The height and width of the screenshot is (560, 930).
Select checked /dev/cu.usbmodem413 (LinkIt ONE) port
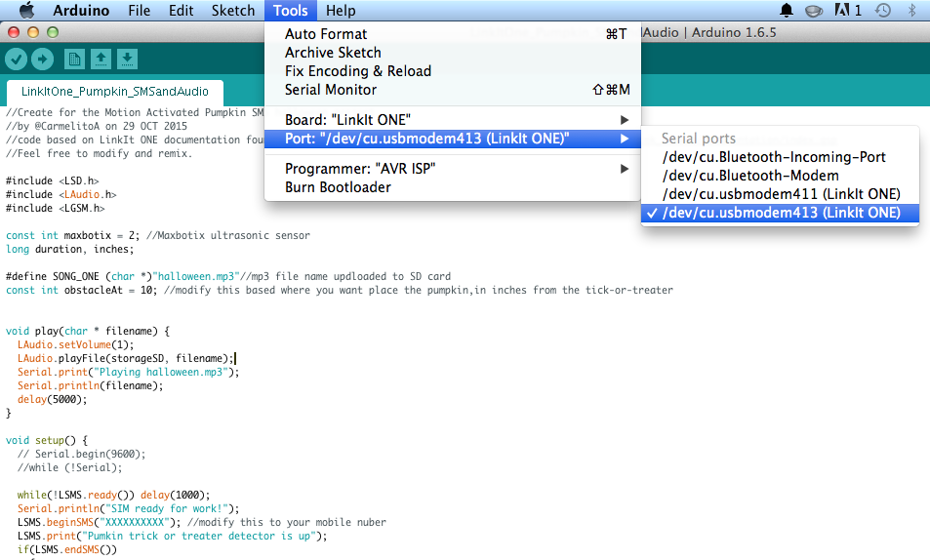780,213
